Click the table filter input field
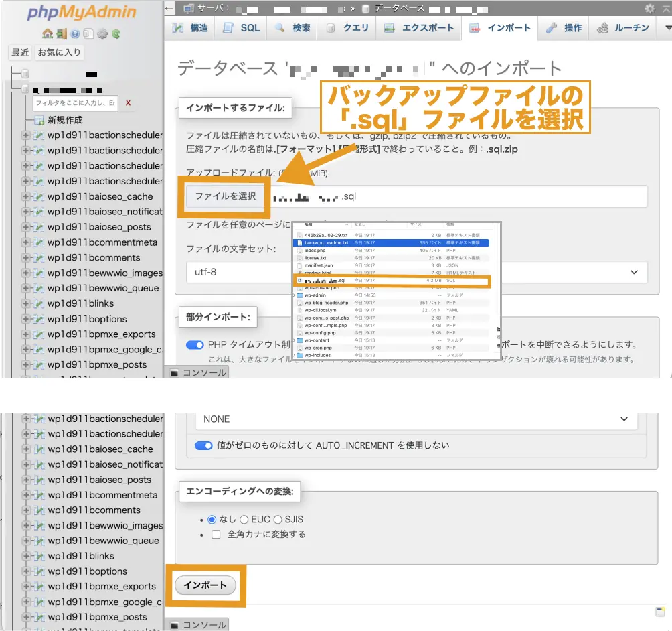The width and height of the screenshot is (672, 631). [x=76, y=103]
